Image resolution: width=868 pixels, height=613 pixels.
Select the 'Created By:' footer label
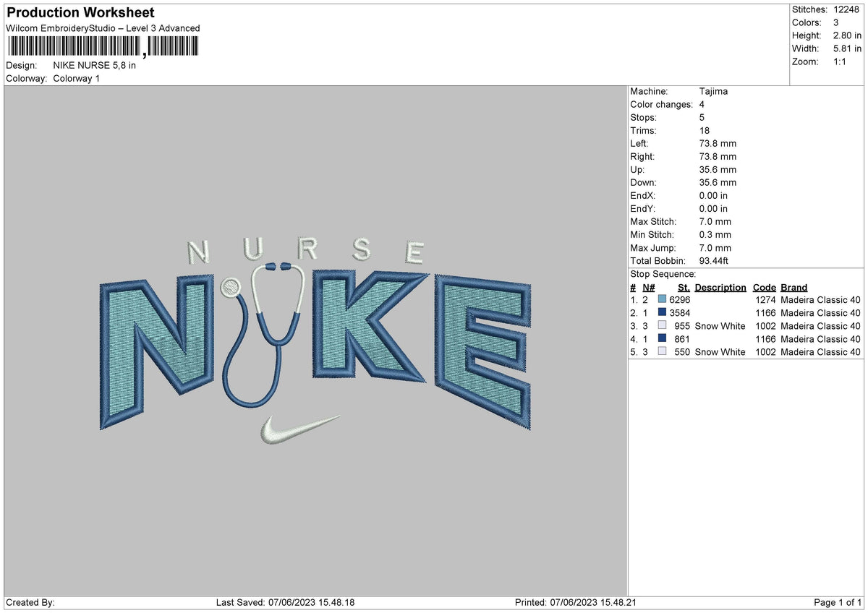point(30,603)
